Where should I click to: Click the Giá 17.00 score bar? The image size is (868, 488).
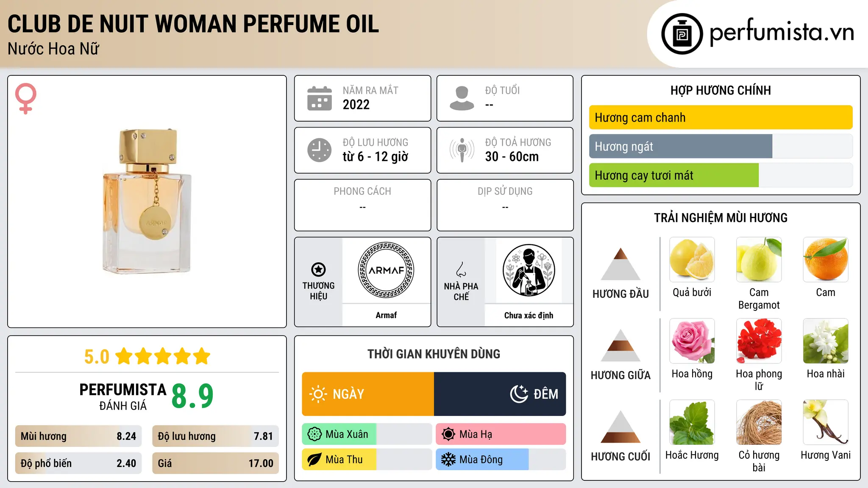pyautogui.click(x=215, y=463)
